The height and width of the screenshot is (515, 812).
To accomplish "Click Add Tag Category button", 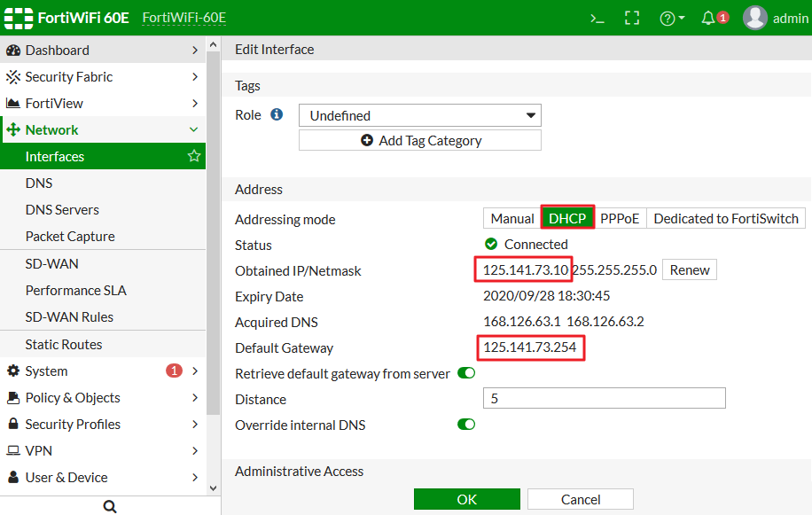I will [420, 140].
